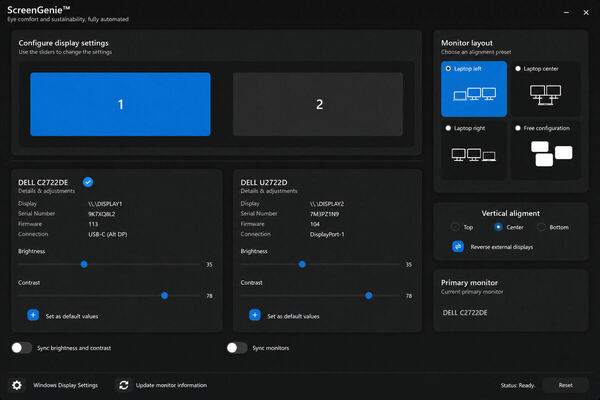
Task: Minimize the ScreenGenie window
Action: 566,13
